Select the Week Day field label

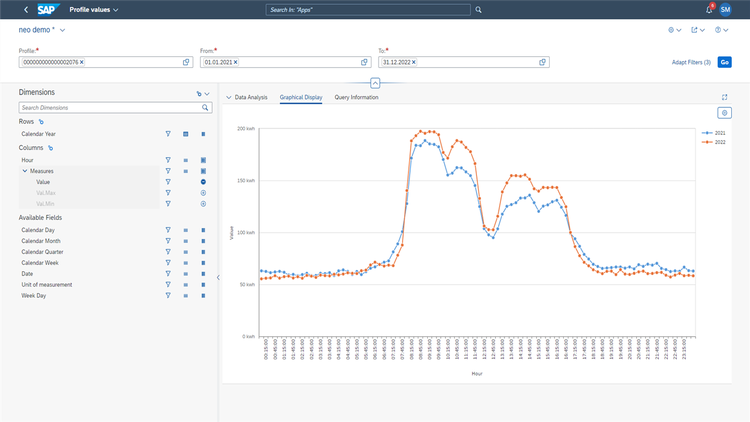point(33,296)
